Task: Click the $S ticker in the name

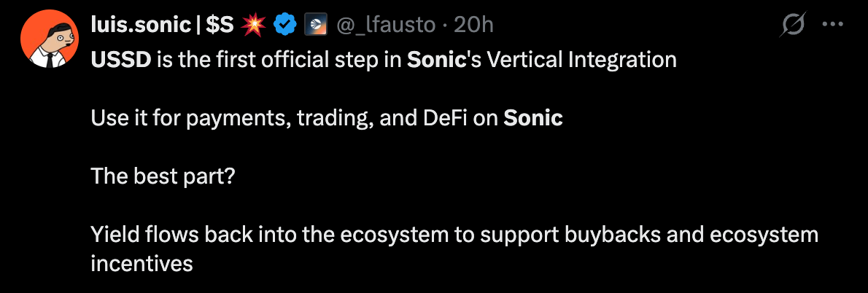Action: pyautogui.click(x=220, y=26)
